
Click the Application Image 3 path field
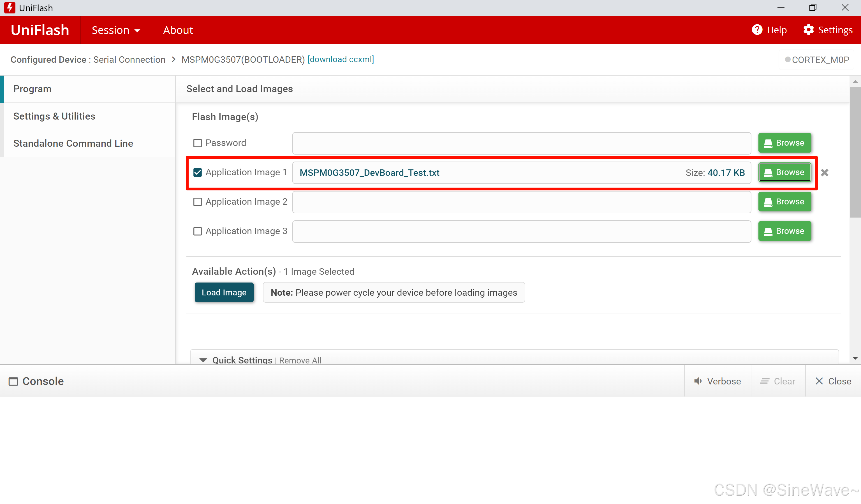coord(521,231)
